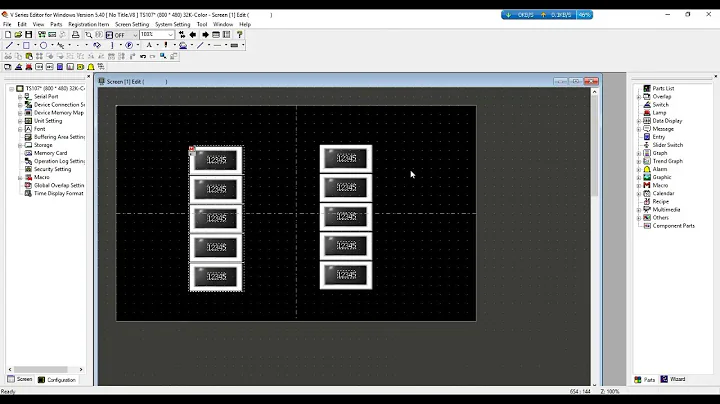The width and height of the screenshot is (720, 404).
Task: Go to next screen with right arrow
Action: tap(205, 34)
